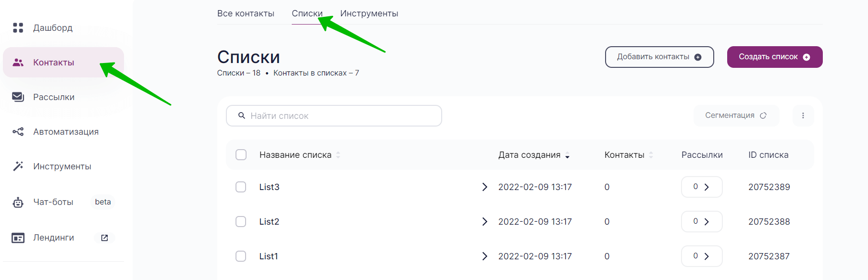Open mailings count for List2
Image resolution: width=868 pixels, height=280 pixels.
coord(702,221)
